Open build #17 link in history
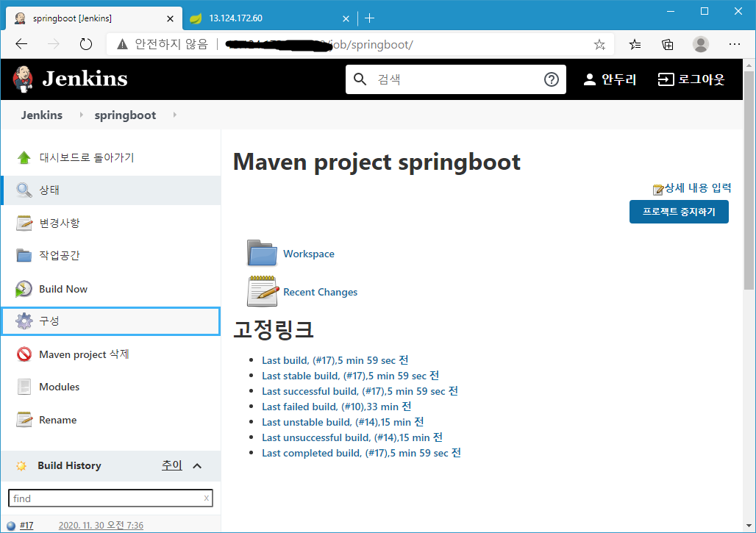This screenshot has height=533, width=756. tap(26, 526)
